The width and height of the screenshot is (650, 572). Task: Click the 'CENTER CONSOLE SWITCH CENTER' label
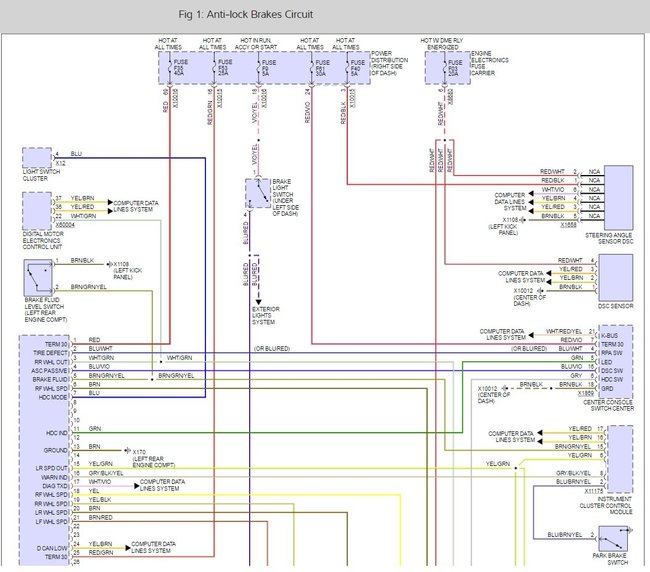(609, 405)
